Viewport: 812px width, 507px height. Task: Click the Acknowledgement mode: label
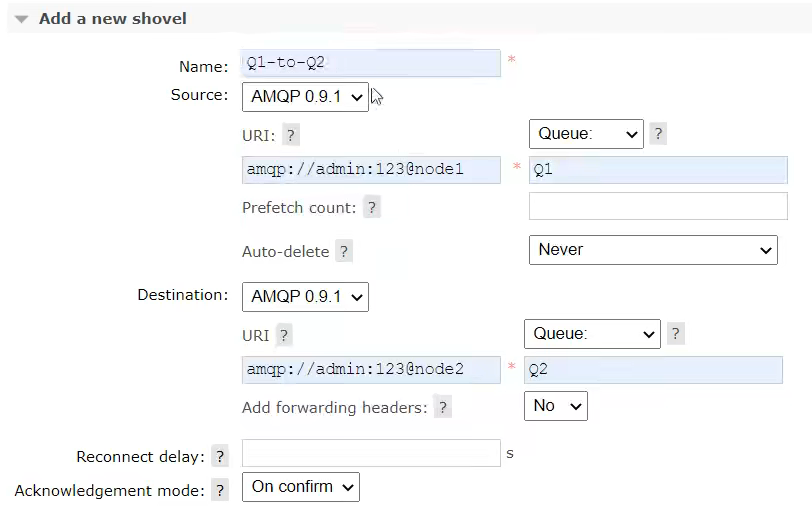coord(110,490)
